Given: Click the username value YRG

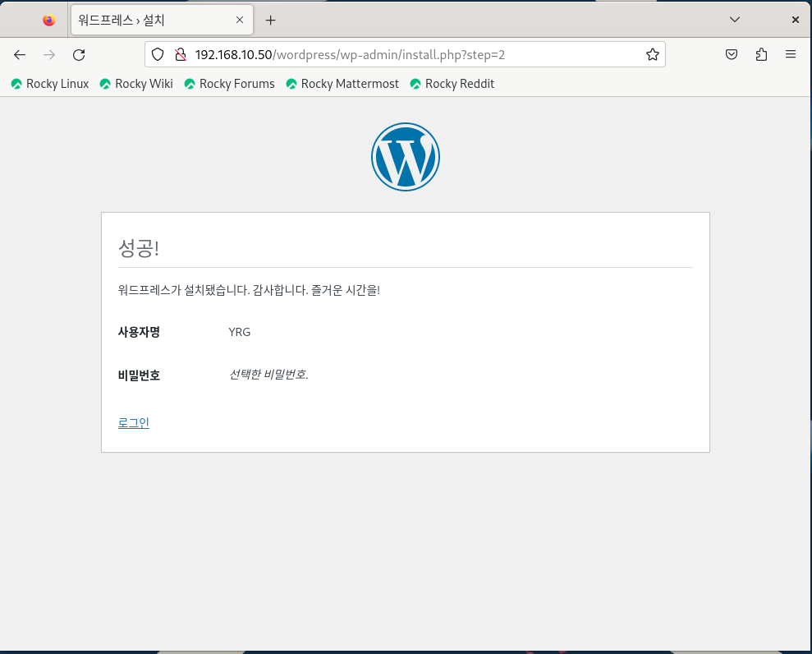Looking at the screenshot, I should click(240, 332).
